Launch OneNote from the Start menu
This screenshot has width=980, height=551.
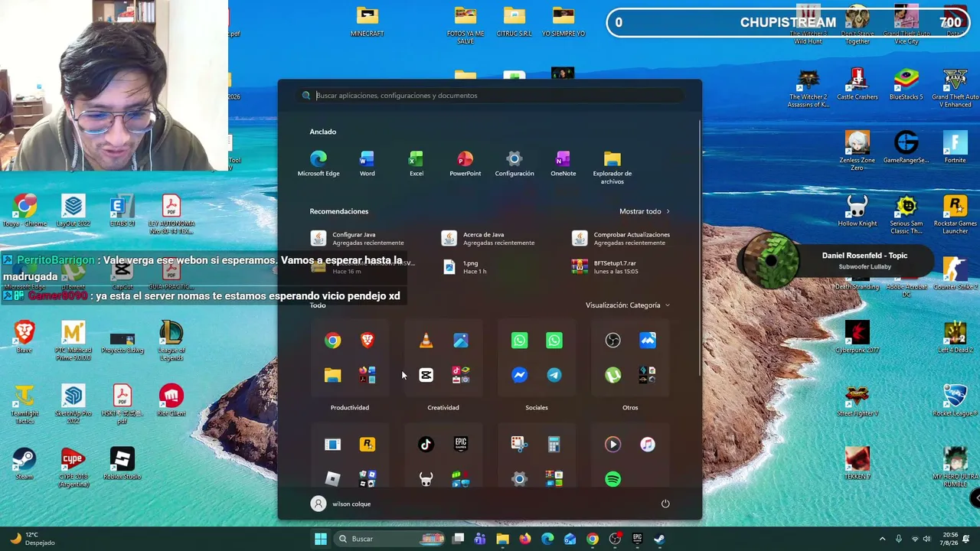(x=563, y=164)
